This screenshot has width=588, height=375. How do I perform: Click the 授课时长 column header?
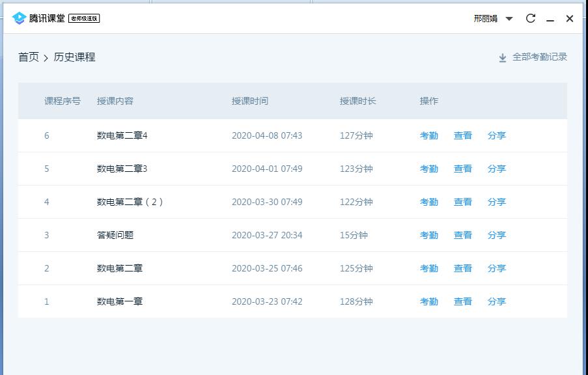point(357,101)
